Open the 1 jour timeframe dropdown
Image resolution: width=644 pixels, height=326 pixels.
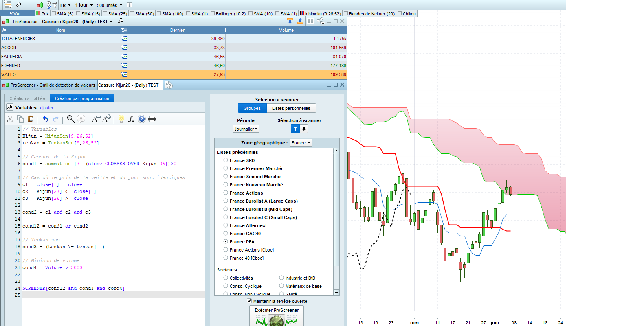84,5
